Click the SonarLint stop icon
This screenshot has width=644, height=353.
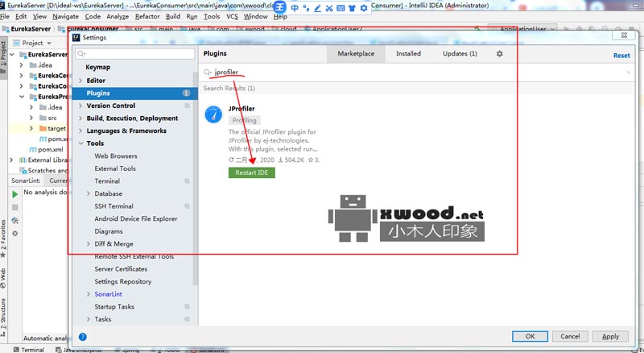point(15,207)
